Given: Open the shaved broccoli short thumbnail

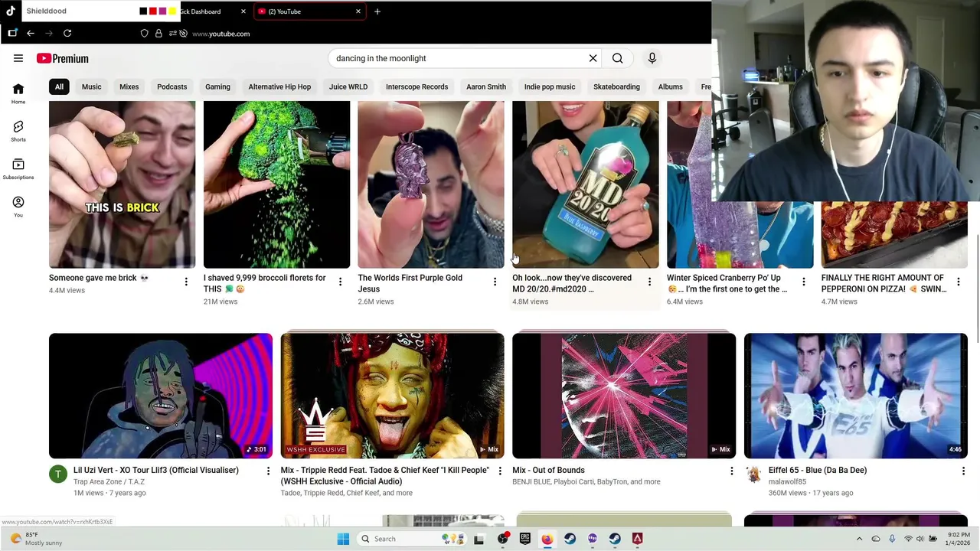Looking at the screenshot, I should click(276, 184).
